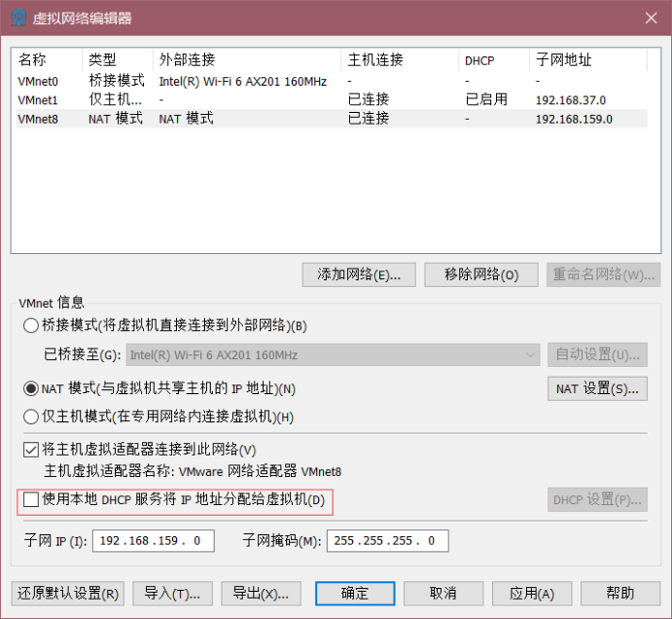Click the Virtual Network Editor title icon

click(18, 18)
